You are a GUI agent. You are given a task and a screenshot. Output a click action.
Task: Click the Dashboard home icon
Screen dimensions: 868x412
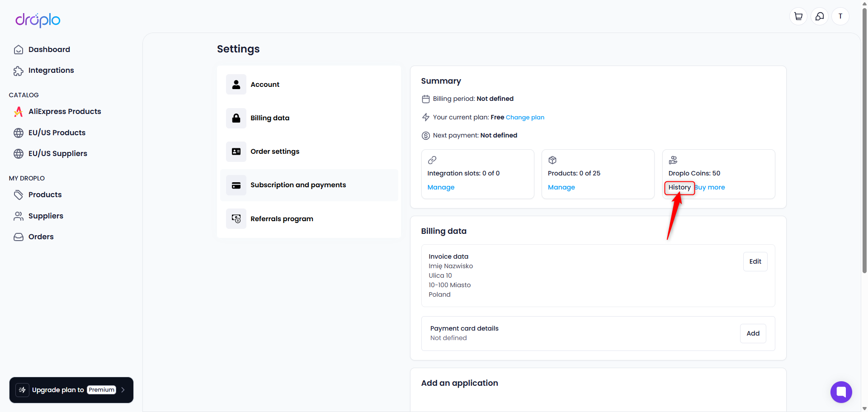coord(19,50)
